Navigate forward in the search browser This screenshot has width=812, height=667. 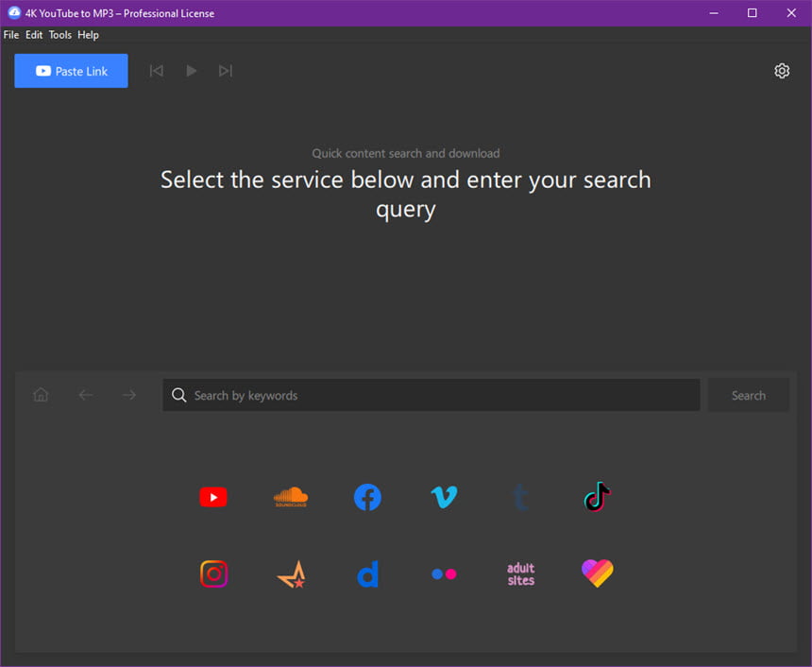[129, 395]
